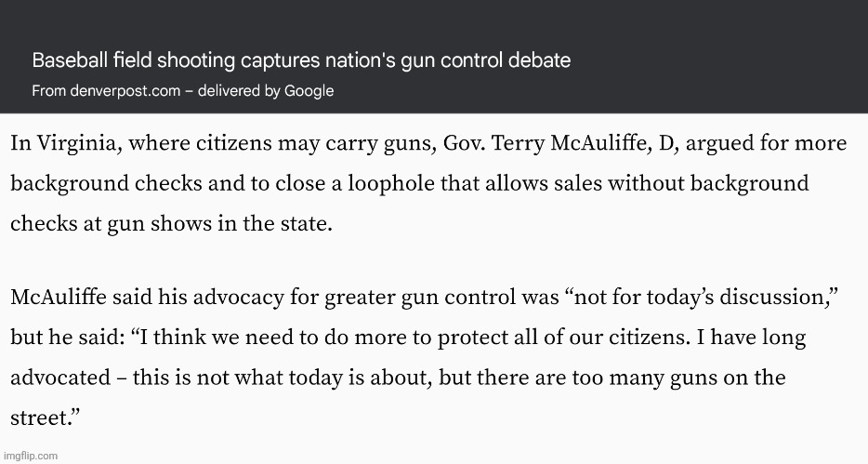Click the word 'Virginia' in first paragraph
This screenshot has height=464, width=868.
[80, 144]
